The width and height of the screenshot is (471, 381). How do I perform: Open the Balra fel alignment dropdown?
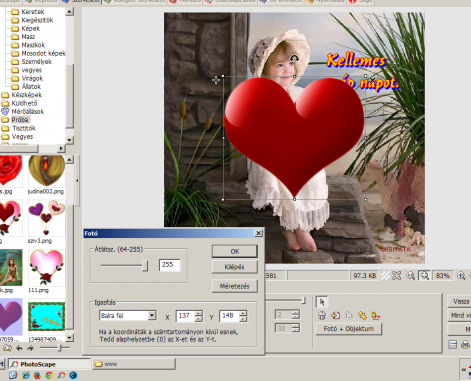point(152,315)
